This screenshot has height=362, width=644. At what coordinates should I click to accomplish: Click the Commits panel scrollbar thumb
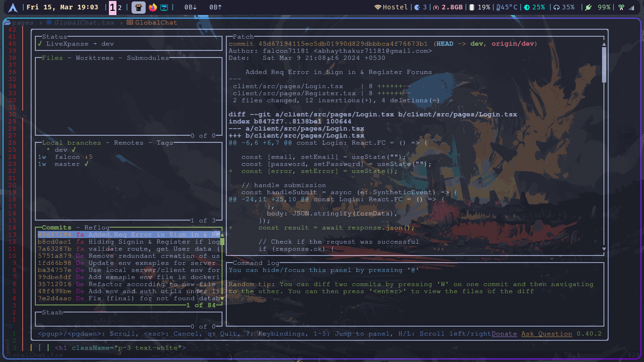222,242
